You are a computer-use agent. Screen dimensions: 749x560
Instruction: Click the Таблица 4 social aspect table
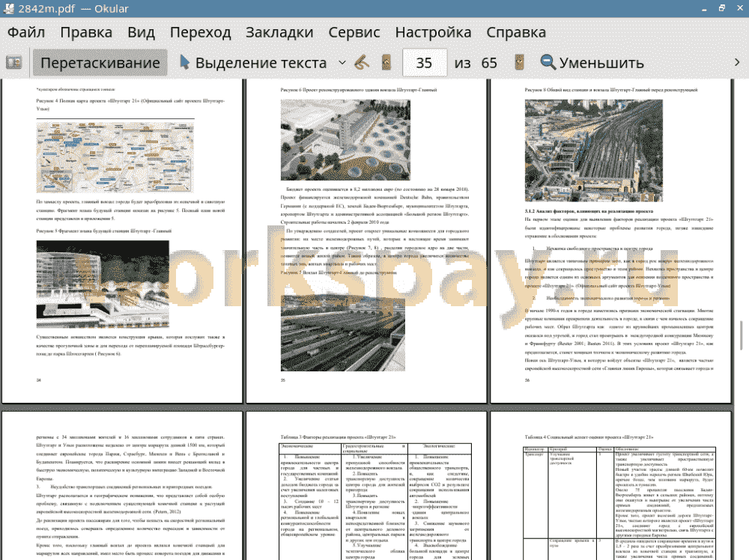(619, 503)
